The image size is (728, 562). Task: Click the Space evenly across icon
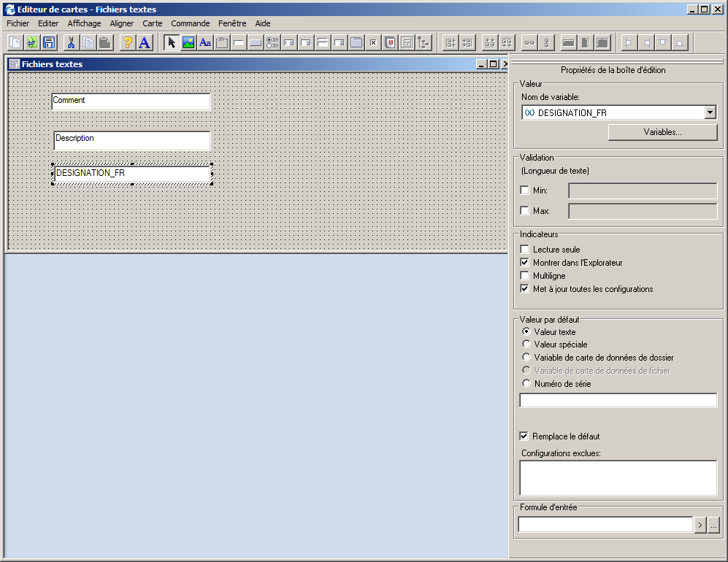click(x=529, y=42)
